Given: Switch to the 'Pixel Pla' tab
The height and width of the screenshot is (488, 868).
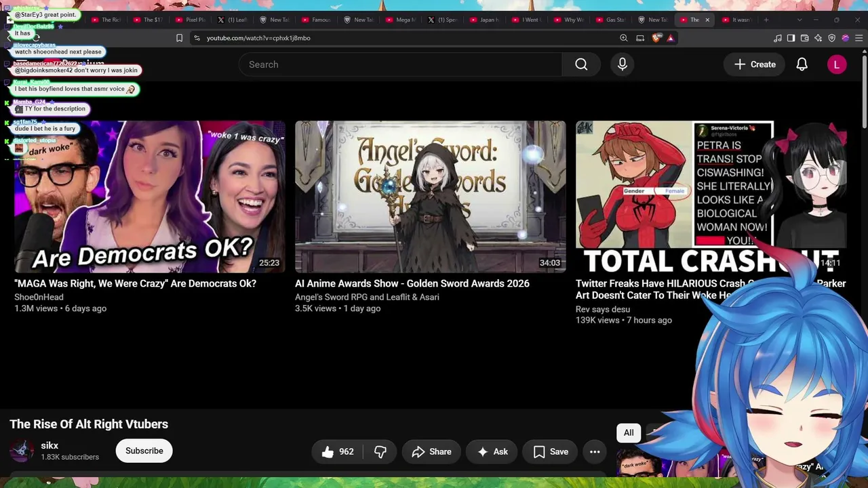Looking at the screenshot, I should tap(191, 20).
